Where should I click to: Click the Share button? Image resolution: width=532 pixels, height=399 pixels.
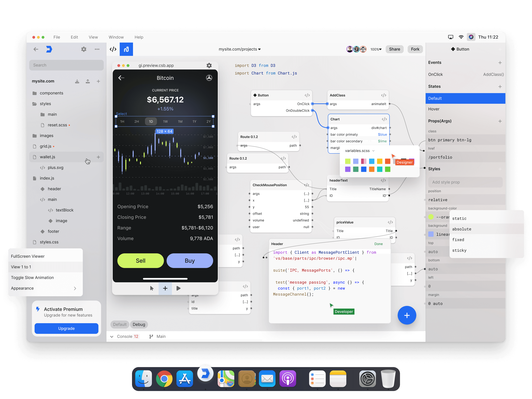pyautogui.click(x=395, y=49)
